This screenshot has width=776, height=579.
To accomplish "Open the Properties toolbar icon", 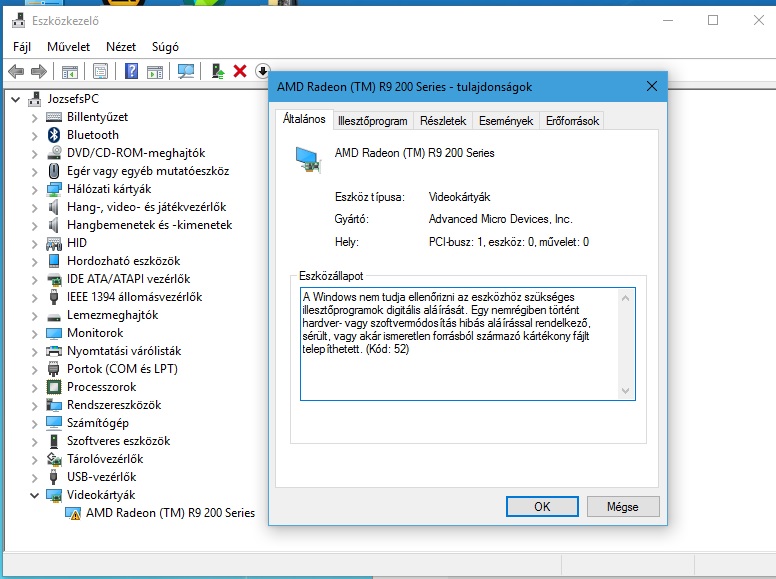I will [x=100, y=72].
